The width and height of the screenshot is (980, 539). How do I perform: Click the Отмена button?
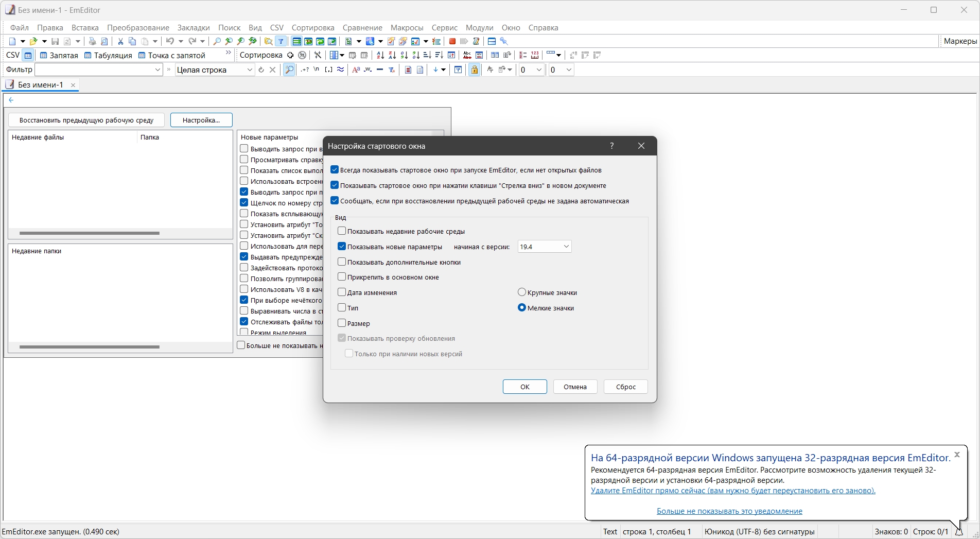tap(575, 387)
